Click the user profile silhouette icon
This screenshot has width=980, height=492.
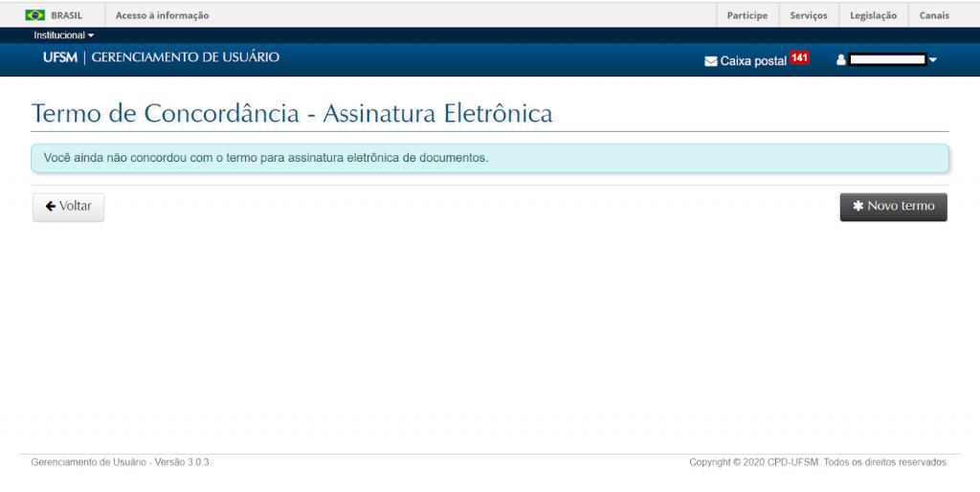(x=841, y=60)
